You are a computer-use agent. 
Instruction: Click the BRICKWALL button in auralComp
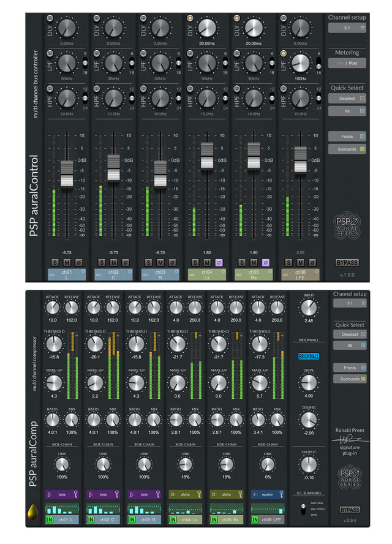tap(309, 356)
